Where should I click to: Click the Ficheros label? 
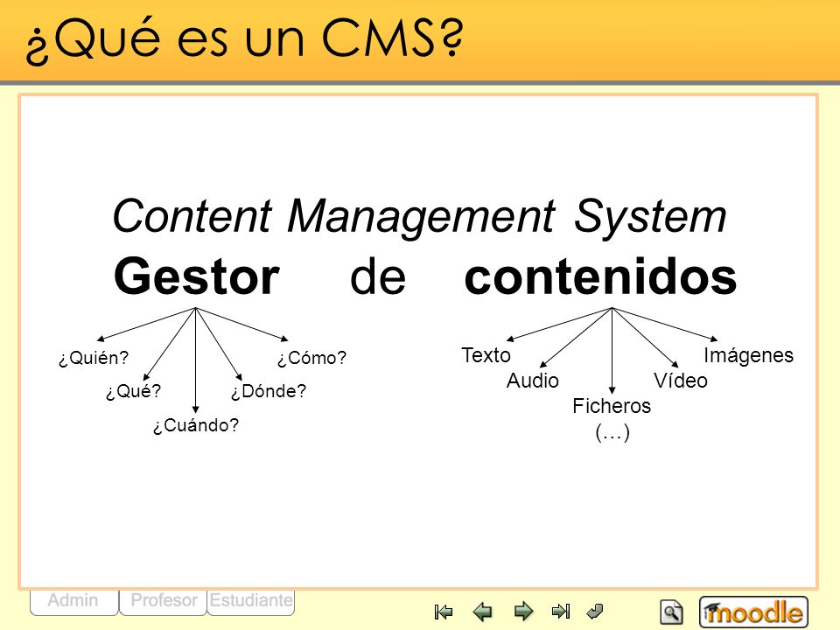612,406
